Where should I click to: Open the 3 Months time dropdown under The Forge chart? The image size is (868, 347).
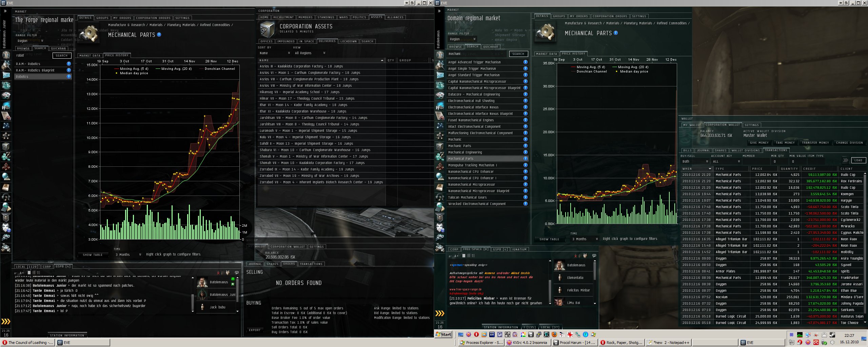(x=128, y=254)
